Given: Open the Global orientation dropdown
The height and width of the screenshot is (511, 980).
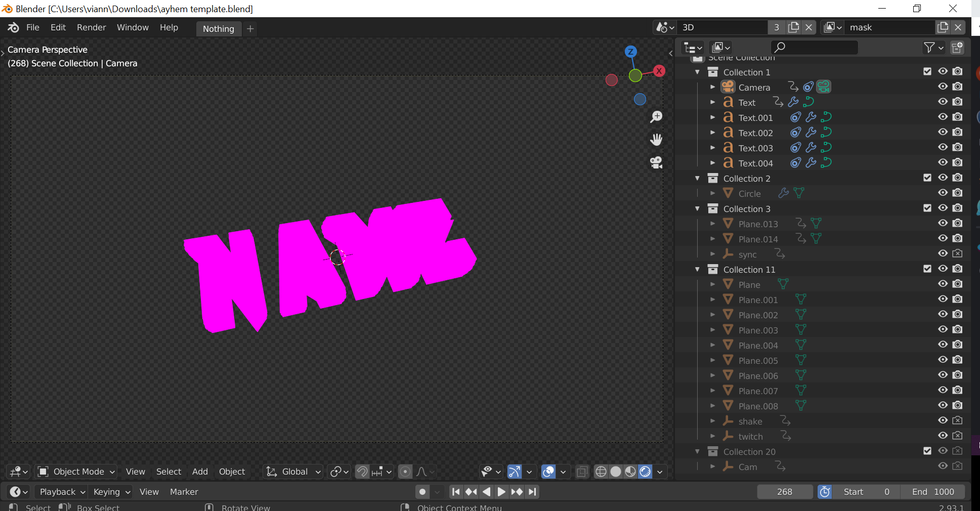Looking at the screenshot, I should [293, 472].
